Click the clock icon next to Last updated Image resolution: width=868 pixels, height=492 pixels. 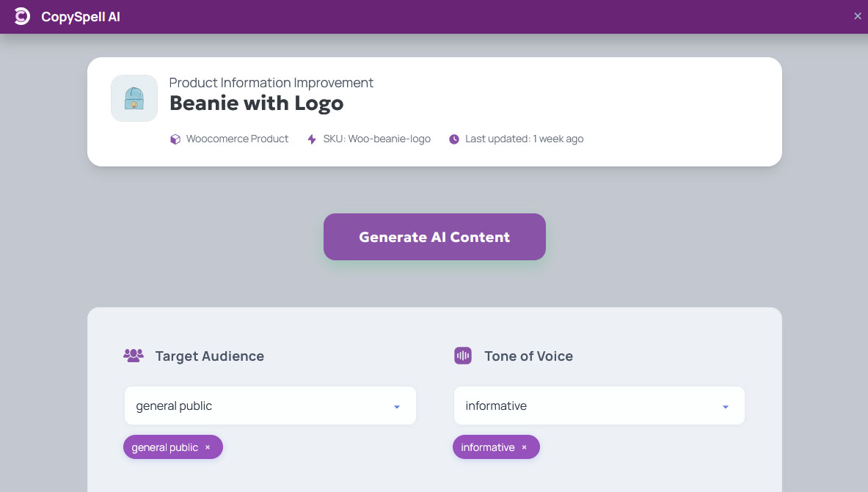click(x=454, y=139)
